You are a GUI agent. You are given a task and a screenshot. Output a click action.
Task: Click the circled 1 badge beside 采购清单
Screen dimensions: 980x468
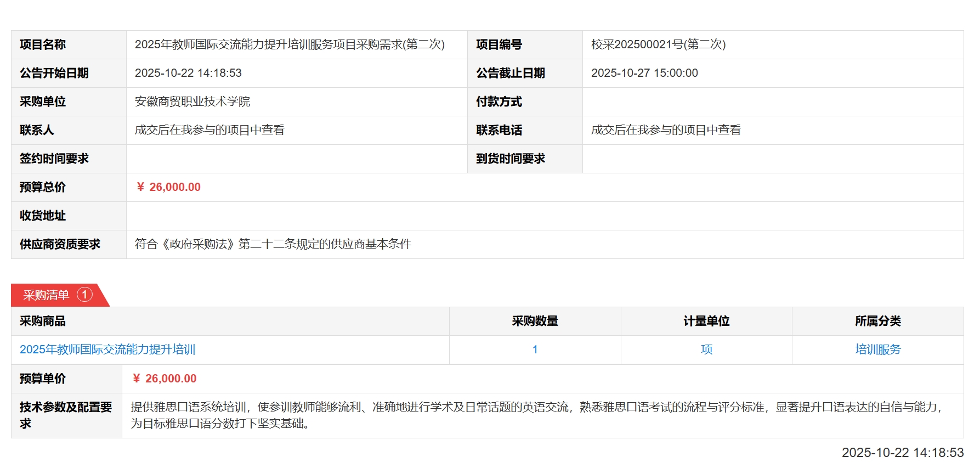[84, 295]
